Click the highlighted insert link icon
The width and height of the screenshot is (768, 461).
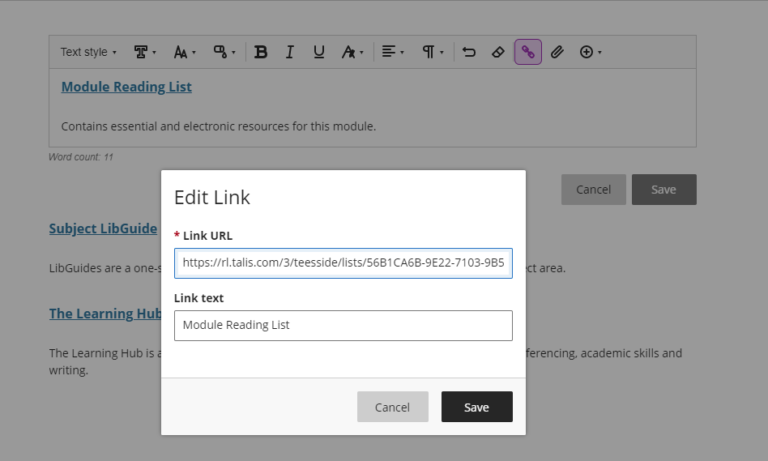(x=528, y=52)
